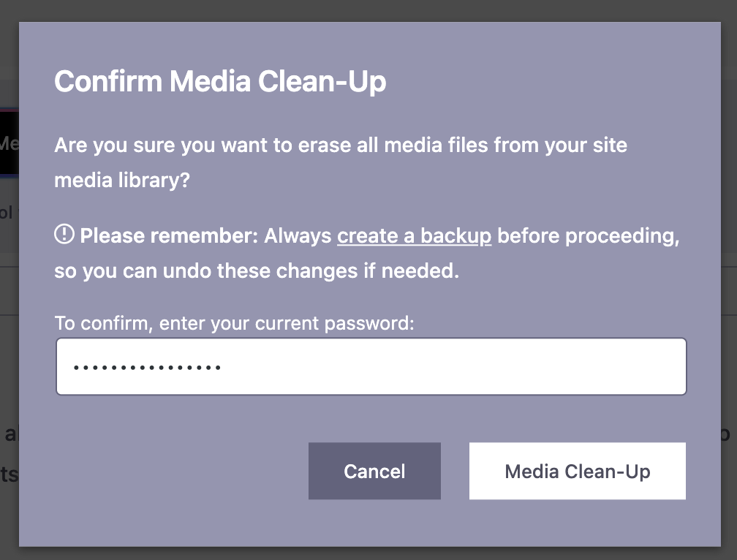Click the Confirm Media Clean-Up heading
Image resolution: width=737 pixels, height=560 pixels.
click(220, 81)
